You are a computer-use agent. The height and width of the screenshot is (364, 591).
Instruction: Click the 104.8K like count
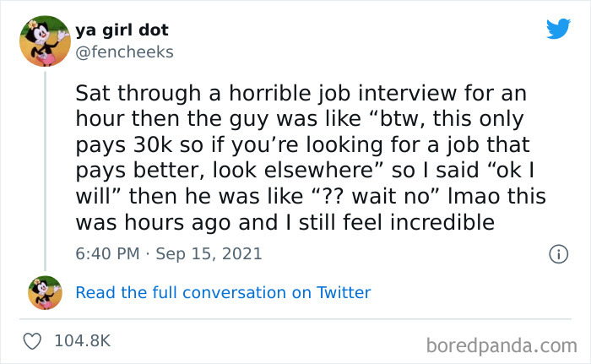pyautogui.click(x=82, y=341)
